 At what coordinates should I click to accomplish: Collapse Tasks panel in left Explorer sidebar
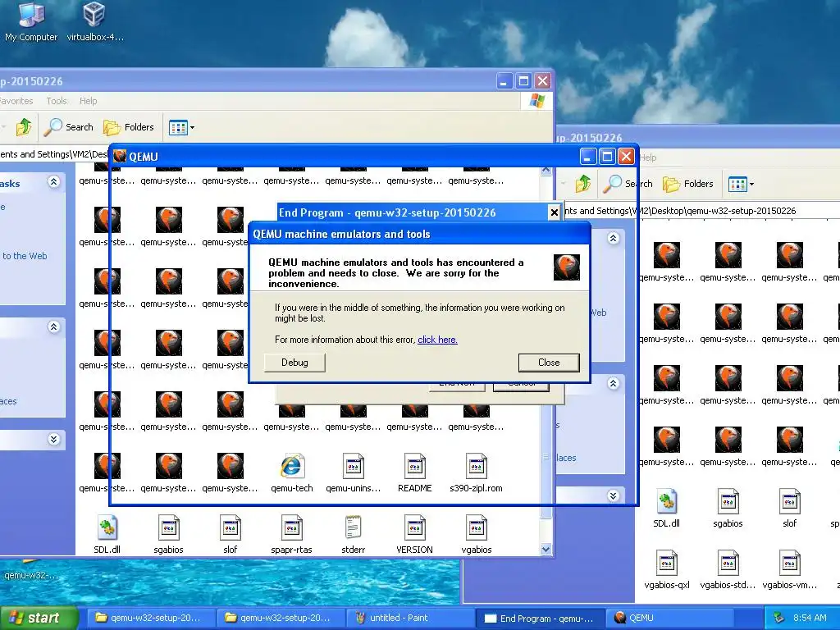[53, 181]
